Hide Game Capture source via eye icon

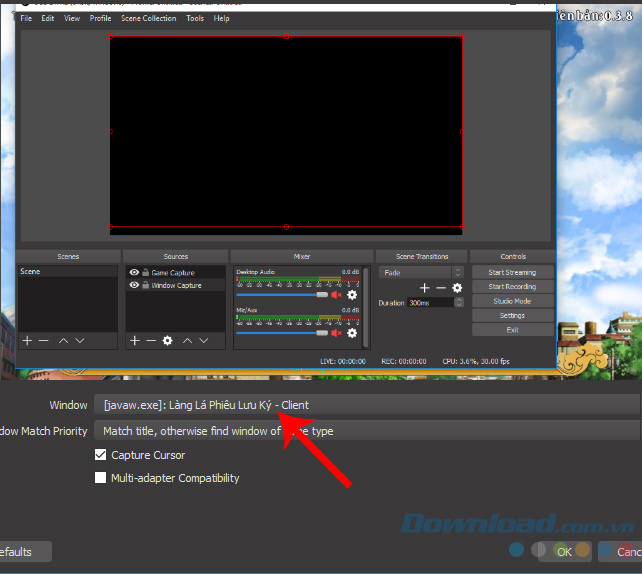click(x=134, y=273)
